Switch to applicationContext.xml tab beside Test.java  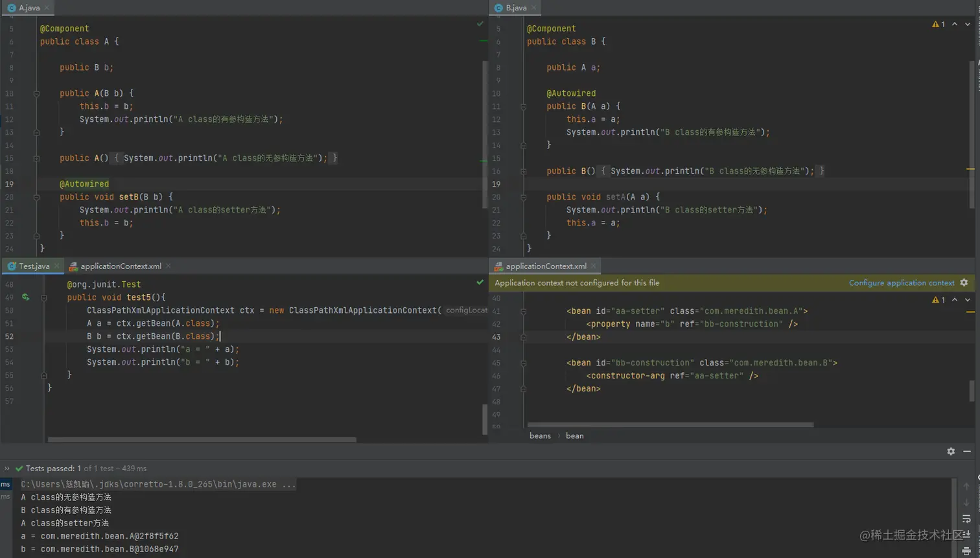coord(121,266)
